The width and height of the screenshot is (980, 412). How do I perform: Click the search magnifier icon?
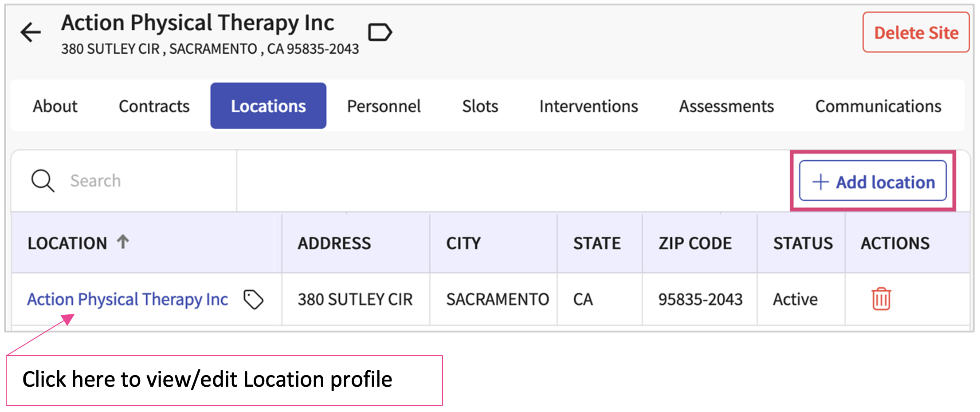click(43, 181)
